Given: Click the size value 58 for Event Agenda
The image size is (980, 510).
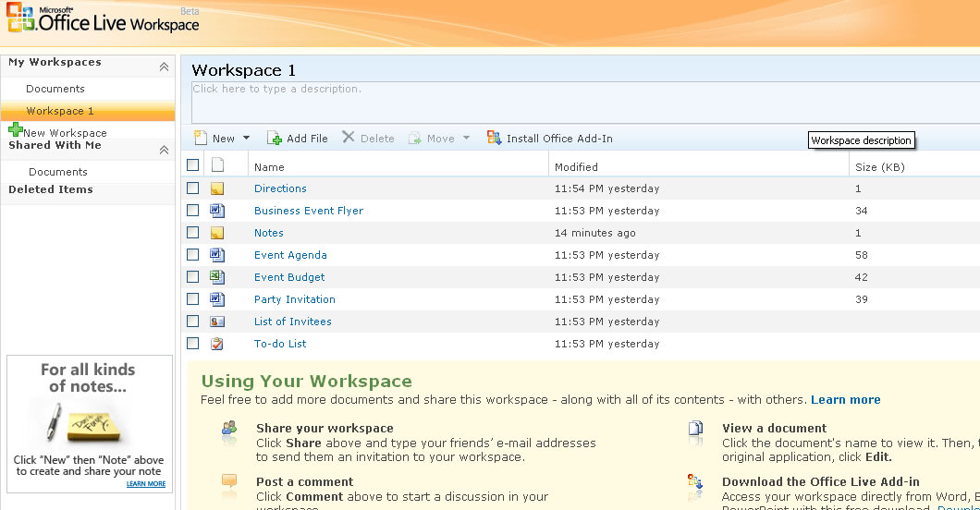Looking at the screenshot, I should click(x=862, y=255).
